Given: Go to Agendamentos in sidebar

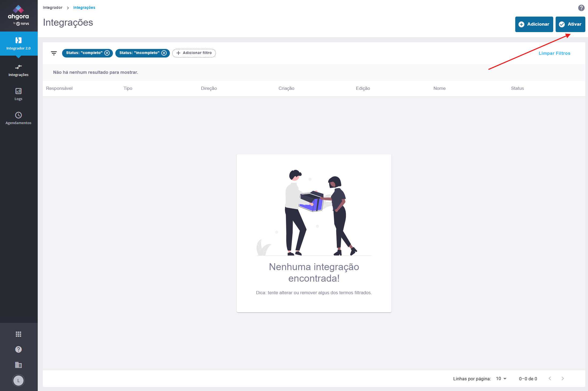Looking at the screenshot, I should (x=18, y=118).
